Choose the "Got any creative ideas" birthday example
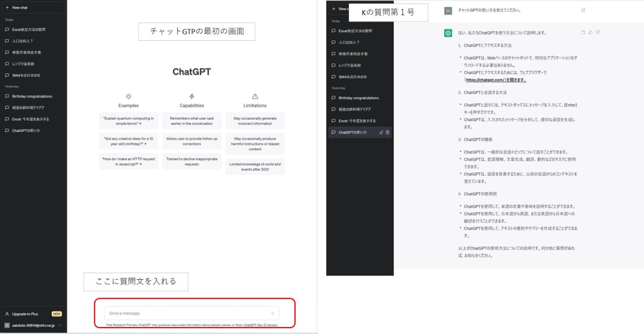Image resolution: width=644 pixels, height=334 pixels. tap(128, 141)
